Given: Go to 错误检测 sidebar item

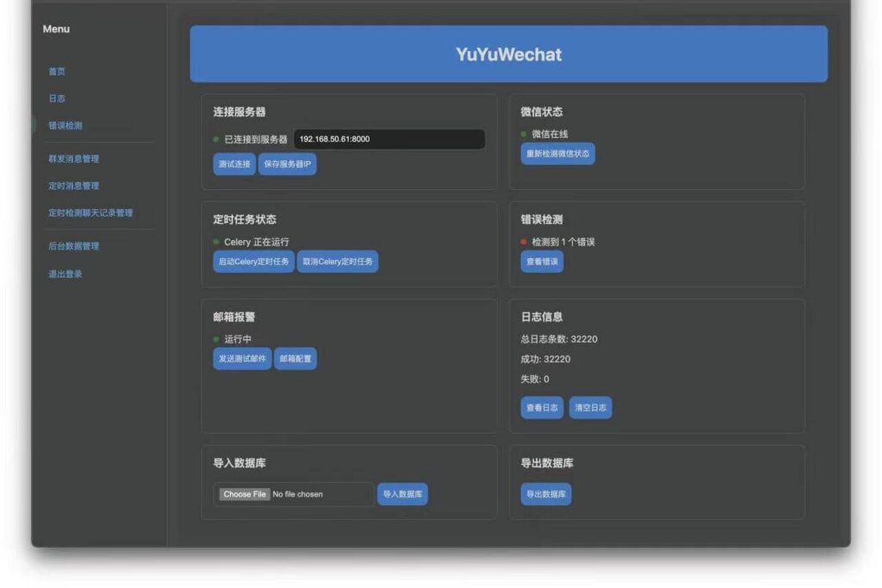Looking at the screenshot, I should click(65, 126).
